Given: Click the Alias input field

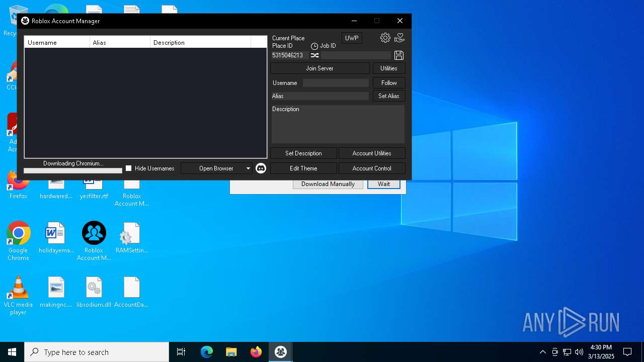Looking at the screenshot, I should pos(320,96).
